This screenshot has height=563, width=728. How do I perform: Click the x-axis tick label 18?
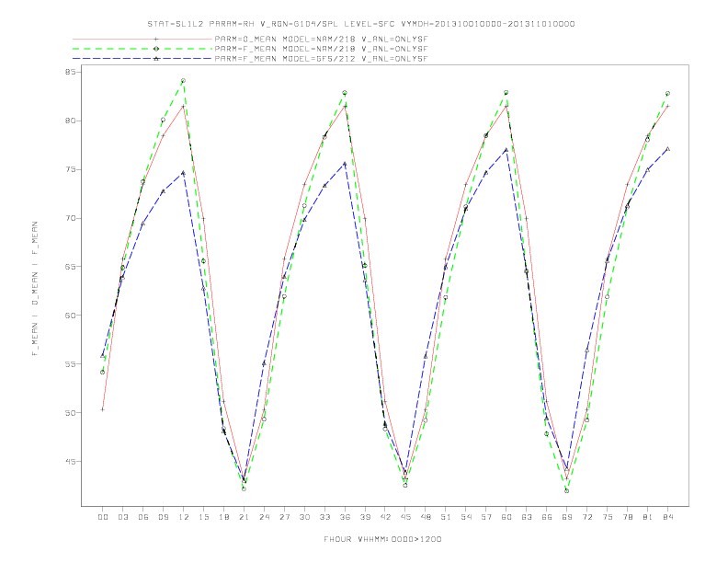pos(223,517)
